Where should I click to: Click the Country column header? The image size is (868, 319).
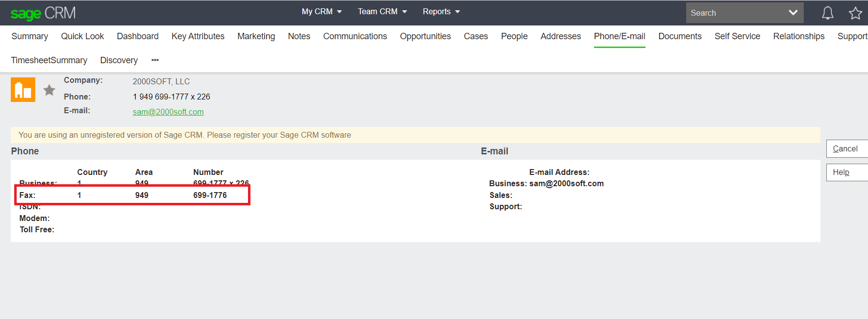[92, 172]
